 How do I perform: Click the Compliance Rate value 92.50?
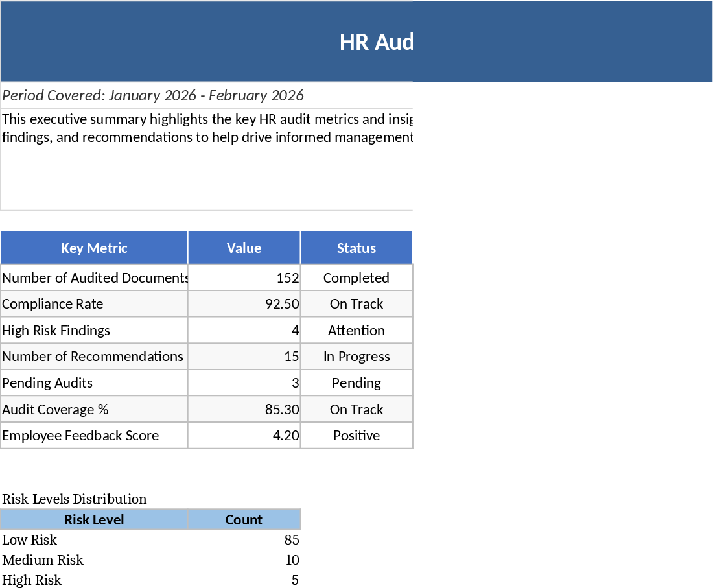coord(244,304)
